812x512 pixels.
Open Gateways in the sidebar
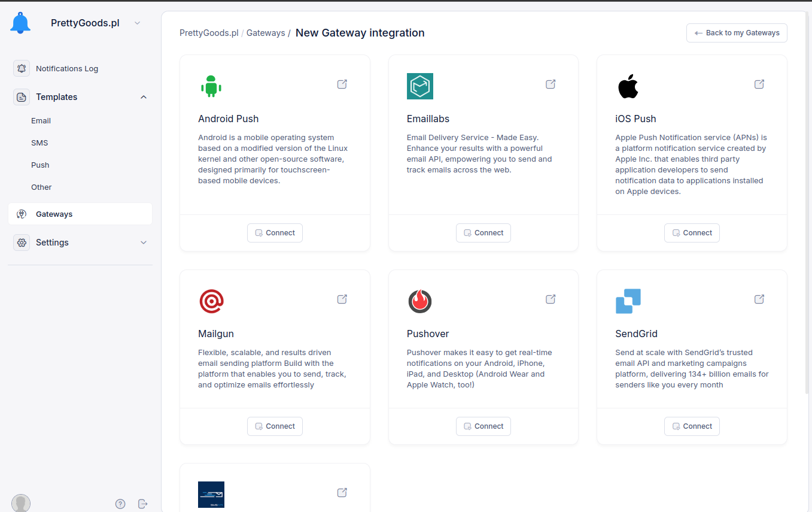pos(80,214)
